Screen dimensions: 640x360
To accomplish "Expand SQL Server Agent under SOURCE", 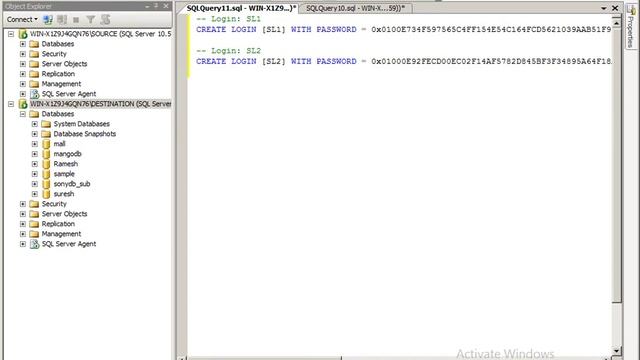I will pos(23,94).
